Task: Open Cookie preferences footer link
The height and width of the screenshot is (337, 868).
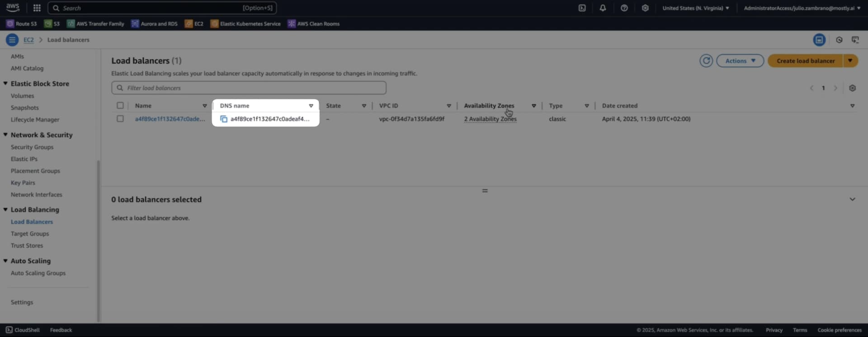Action: click(840, 330)
